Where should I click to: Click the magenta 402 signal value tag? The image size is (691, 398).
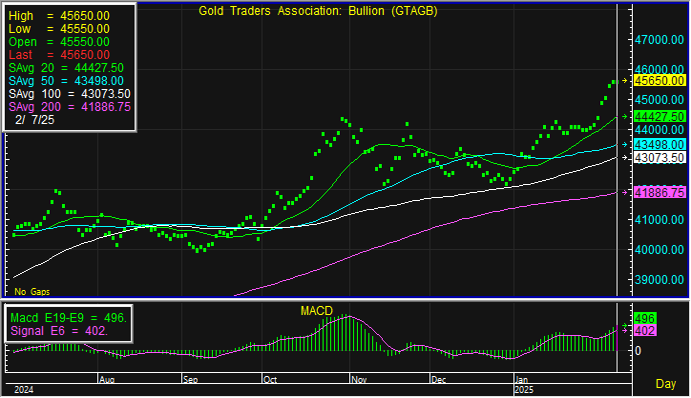(x=645, y=331)
